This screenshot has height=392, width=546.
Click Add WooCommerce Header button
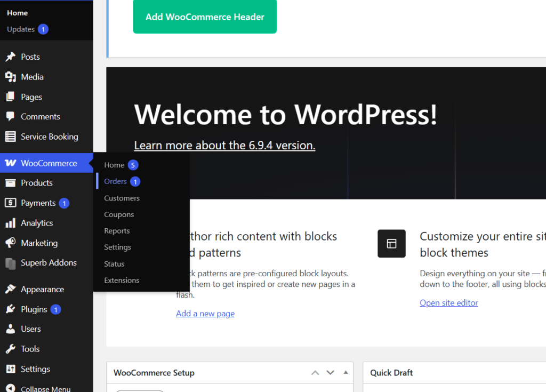coord(205,17)
